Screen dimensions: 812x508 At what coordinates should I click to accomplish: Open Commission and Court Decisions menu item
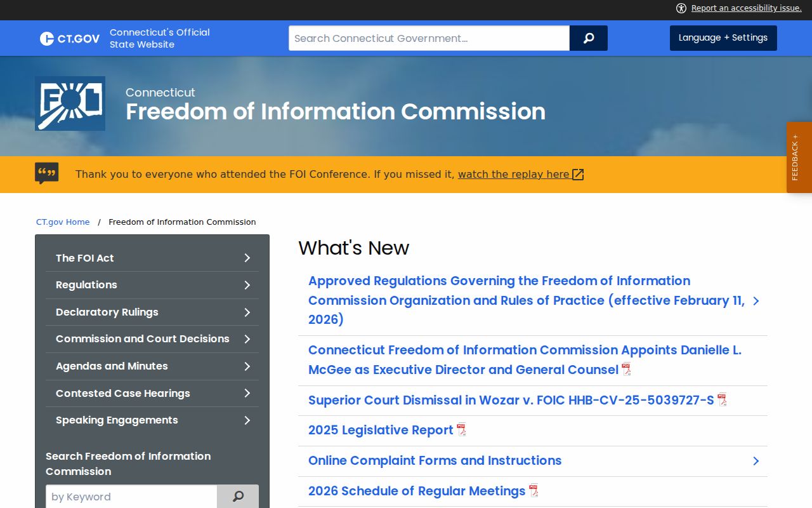(143, 338)
